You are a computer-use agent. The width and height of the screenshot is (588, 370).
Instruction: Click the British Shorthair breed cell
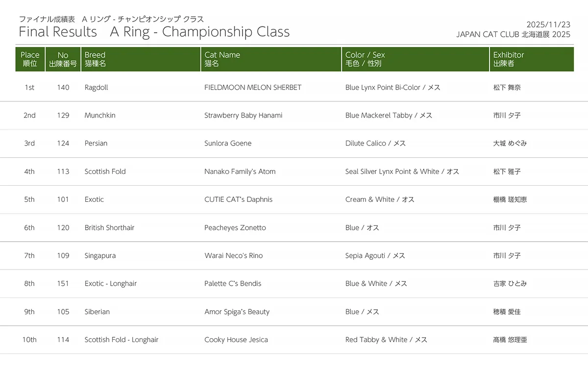[109, 228]
